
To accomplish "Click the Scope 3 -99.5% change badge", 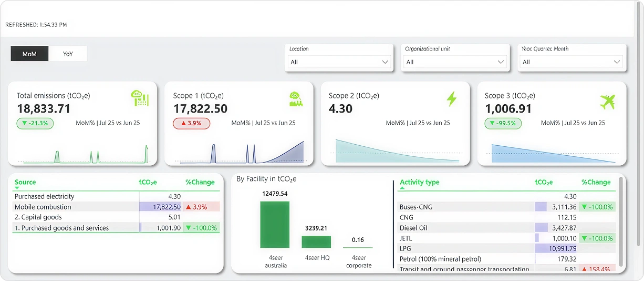I will click(x=503, y=123).
